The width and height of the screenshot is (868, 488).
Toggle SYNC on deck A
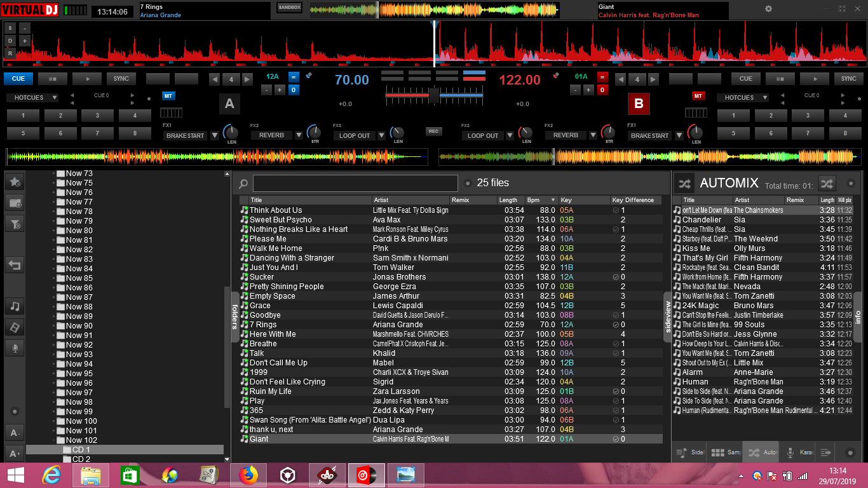point(121,79)
